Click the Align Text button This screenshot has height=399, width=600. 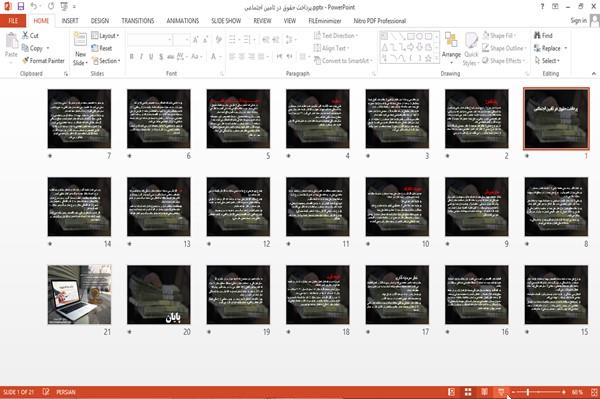click(x=331, y=48)
